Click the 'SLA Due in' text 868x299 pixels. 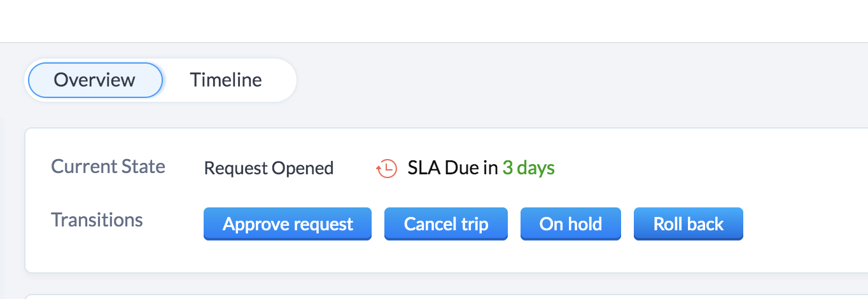[x=452, y=169]
